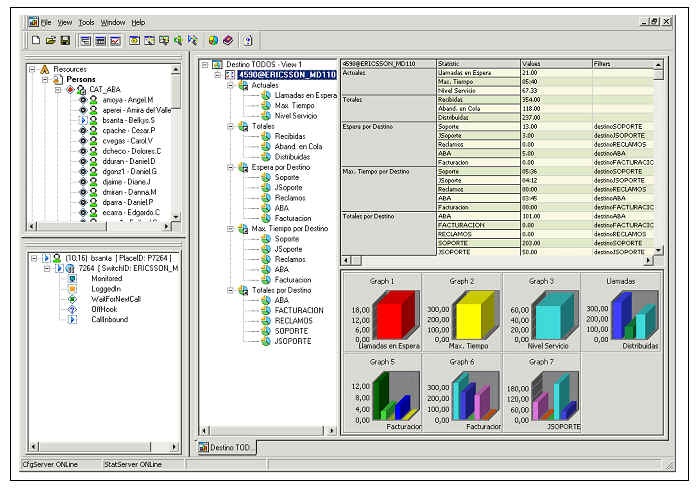Toggle the eye icon for cpache - Cesar.P
This screenshot has width=699, height=489.
pos(83,131)
